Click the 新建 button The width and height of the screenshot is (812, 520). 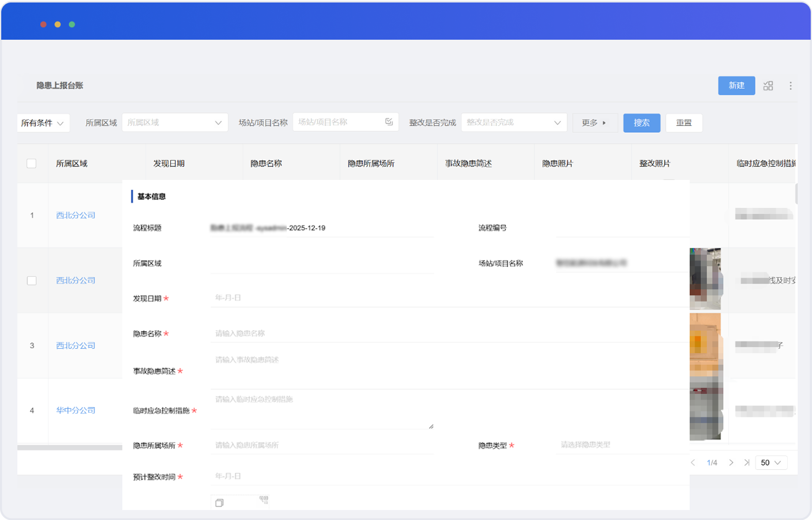click(x=736, y=86)
